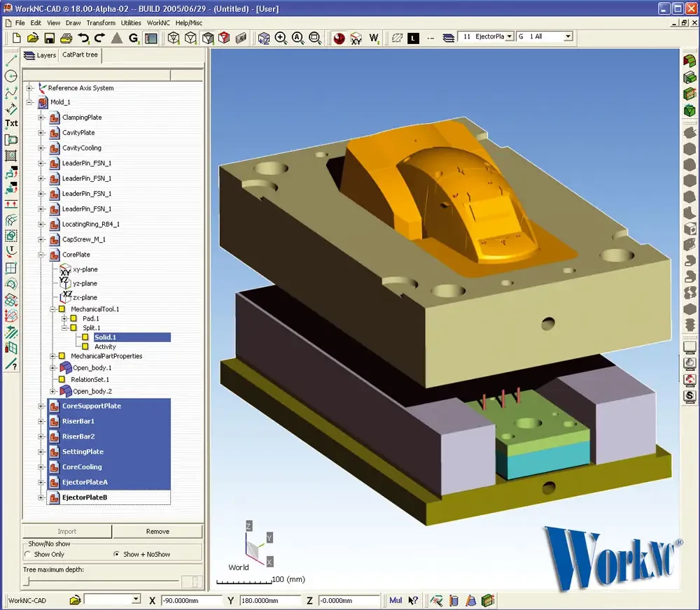
Task: Select the EjectorPlateB tree item
Action: [x=85, y=497]
